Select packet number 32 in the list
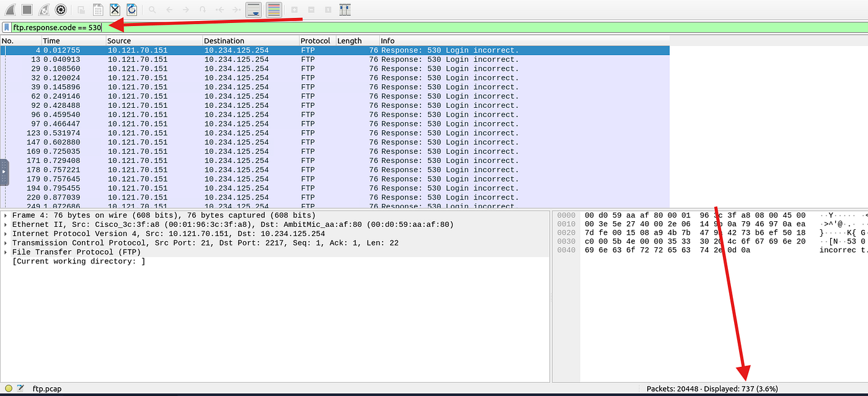This screenshot has width=868, height=396. [x=335, y=78]
